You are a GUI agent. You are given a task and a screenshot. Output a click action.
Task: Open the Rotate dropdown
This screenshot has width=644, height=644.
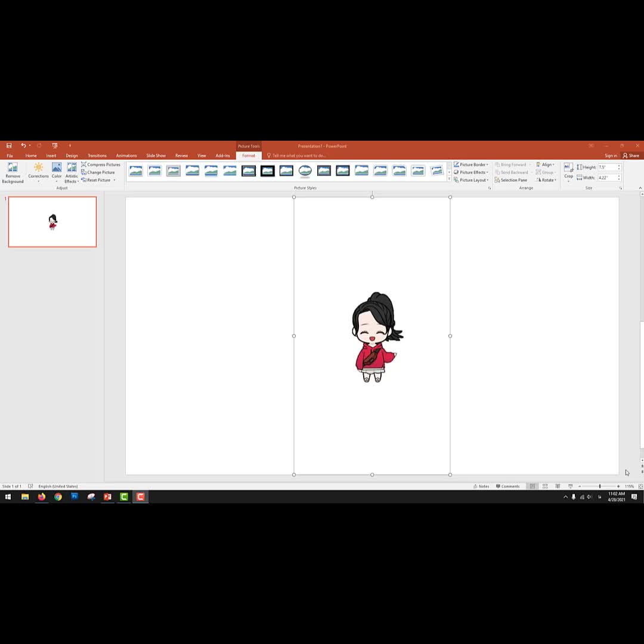click(x=546, y=180)
